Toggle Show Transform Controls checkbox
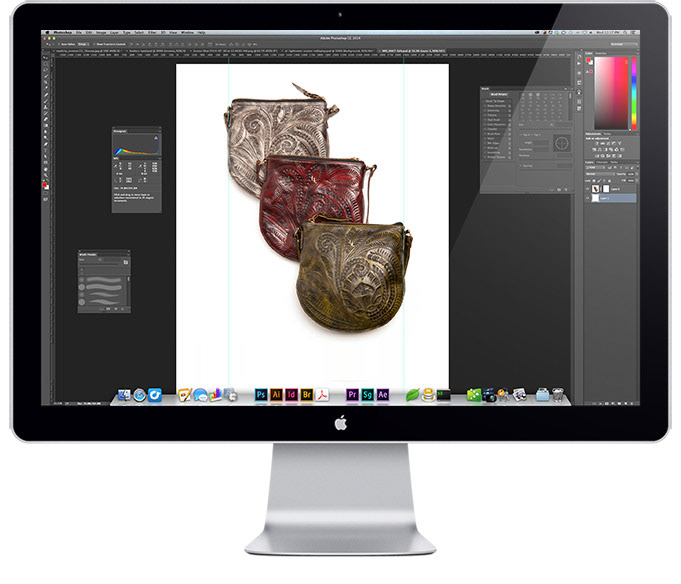Image resolution: width=681 pixels, height=584 pixels. pyautogui.click(x=94, y=44)
